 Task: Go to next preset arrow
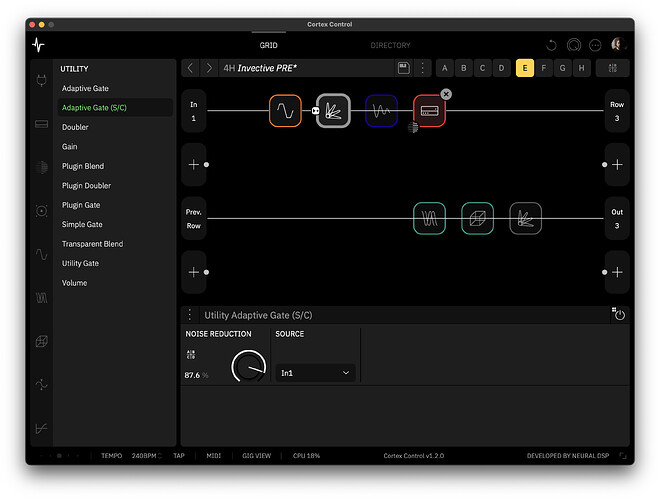(x=209, y=68)
